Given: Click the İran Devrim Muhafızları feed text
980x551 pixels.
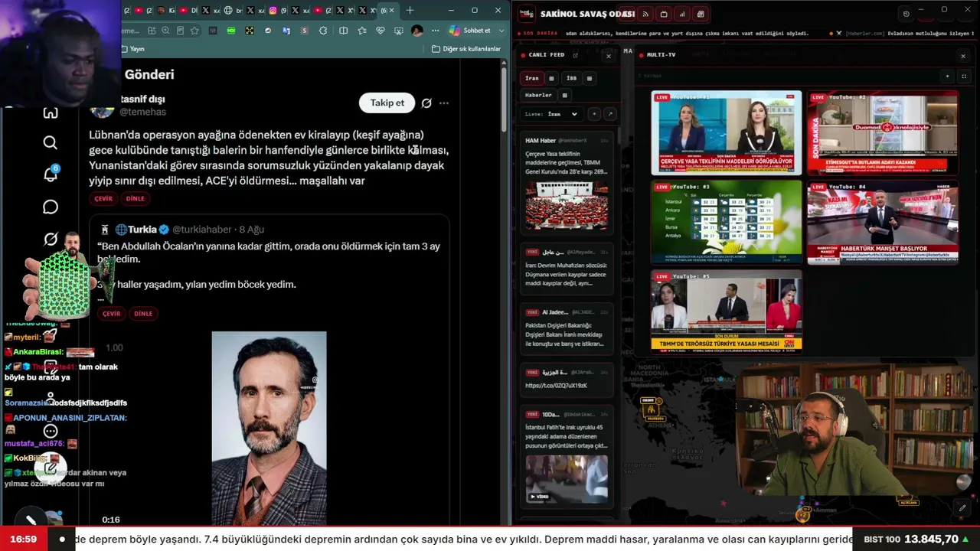Looking at the screenshot, I should pyautogui.click(x=567, y=274).
